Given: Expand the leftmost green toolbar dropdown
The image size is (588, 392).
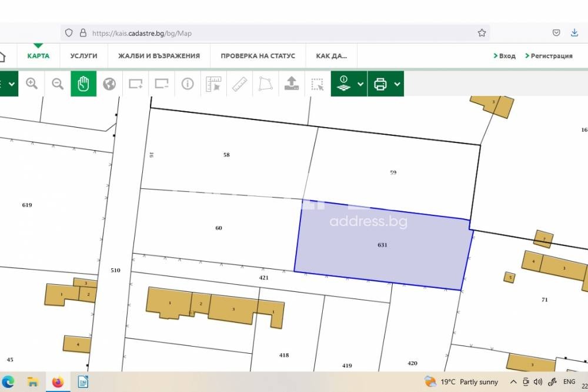Looking at the screenshot, I should (x=11, y=84).
